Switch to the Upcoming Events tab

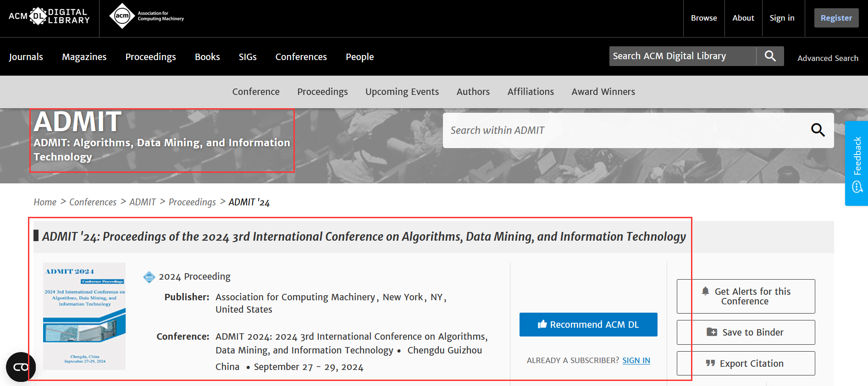[402, 92]
